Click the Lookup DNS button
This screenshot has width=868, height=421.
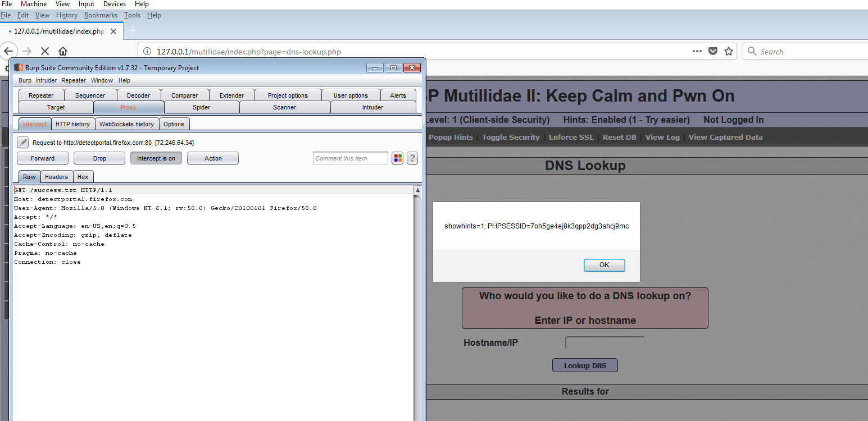[585, 365]
